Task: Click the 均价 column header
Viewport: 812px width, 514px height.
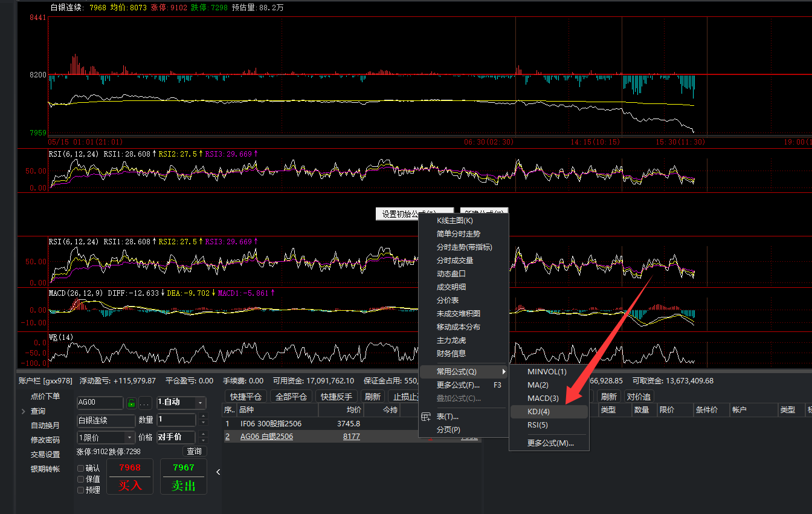Action: 341,410
